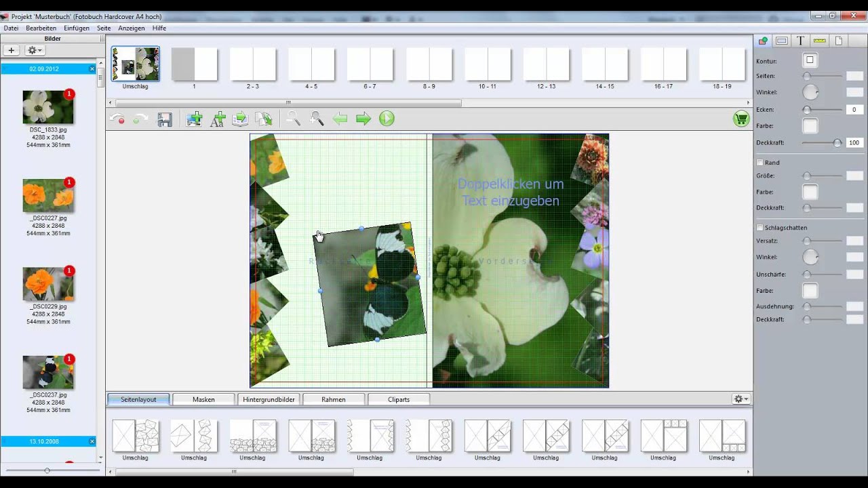This screenshot has width=868, height=488.
Task: Switch to the Cliparts tab
Action: pyautogui.click(x=399, y=399)
